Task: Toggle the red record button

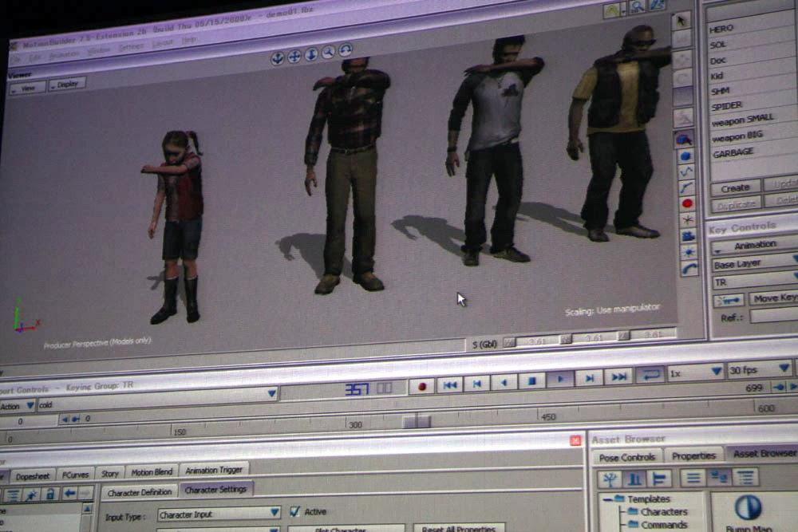Action: [421, 384]
